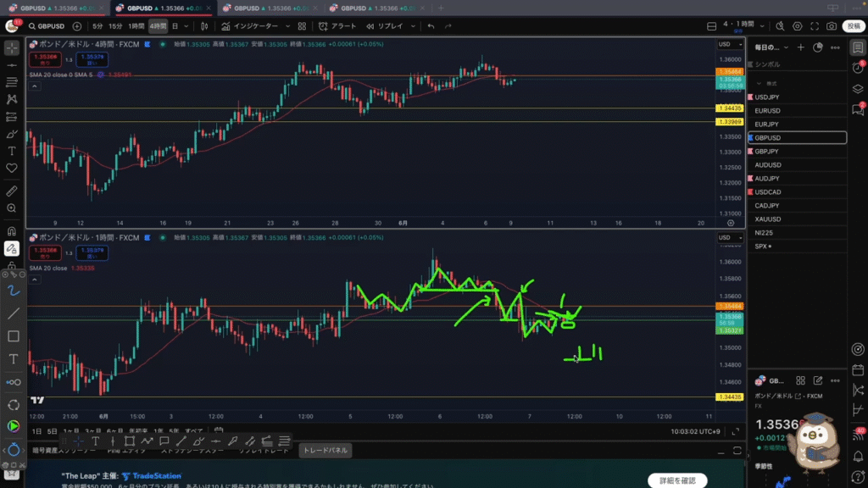Screen dimensions: 868x488
Task: Open chat icon in right sidebar
Action: click(858, 109)
